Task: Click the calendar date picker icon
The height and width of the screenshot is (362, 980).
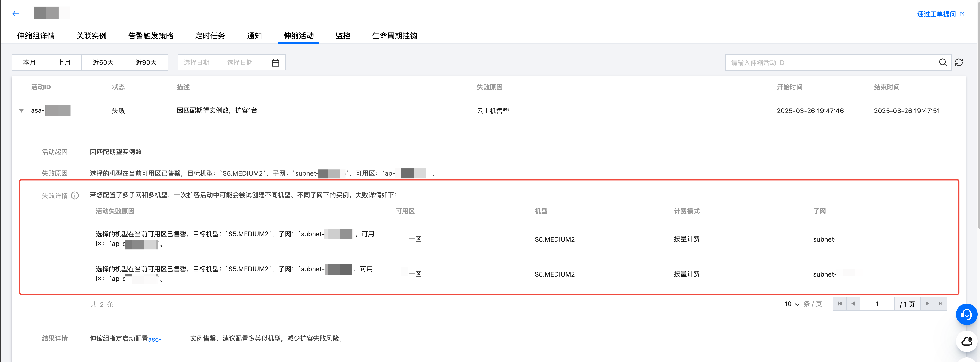Action: 275,63
